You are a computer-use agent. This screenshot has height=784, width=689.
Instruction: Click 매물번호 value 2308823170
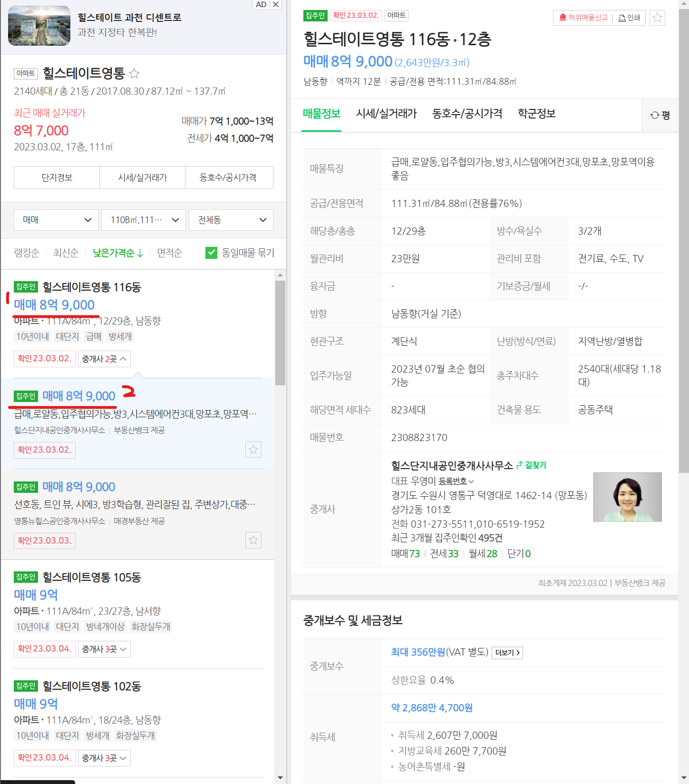(x=419, y=438)
